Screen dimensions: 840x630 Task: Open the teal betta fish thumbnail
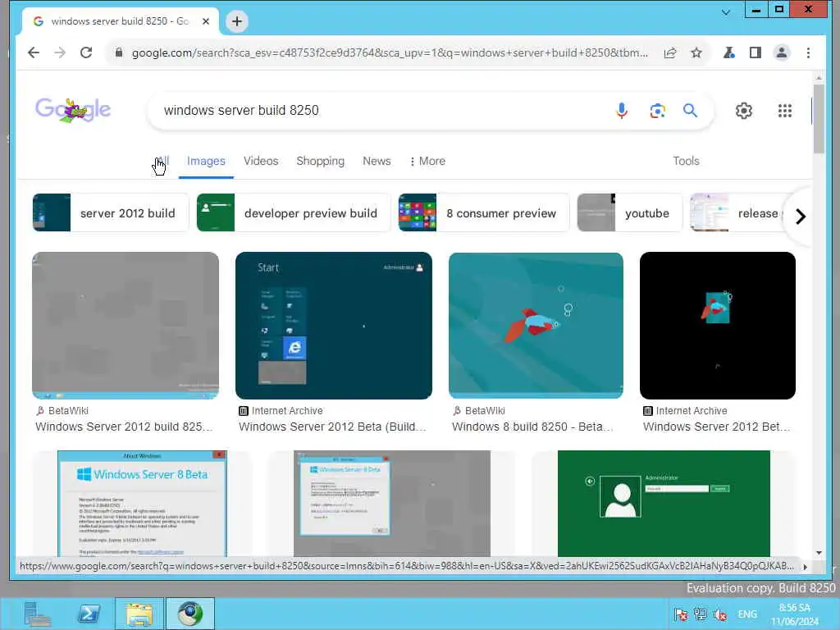536,325
